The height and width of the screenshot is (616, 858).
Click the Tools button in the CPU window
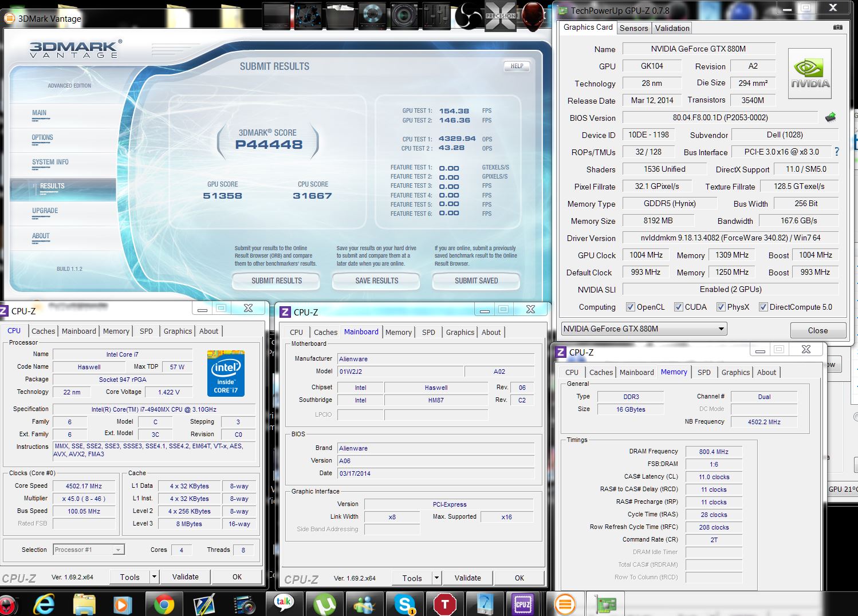129,576
